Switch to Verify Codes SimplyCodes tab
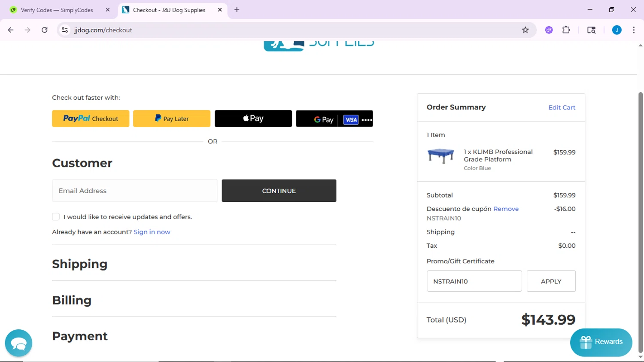Screen dimensions: 644x362 click(x=57, y=10)
